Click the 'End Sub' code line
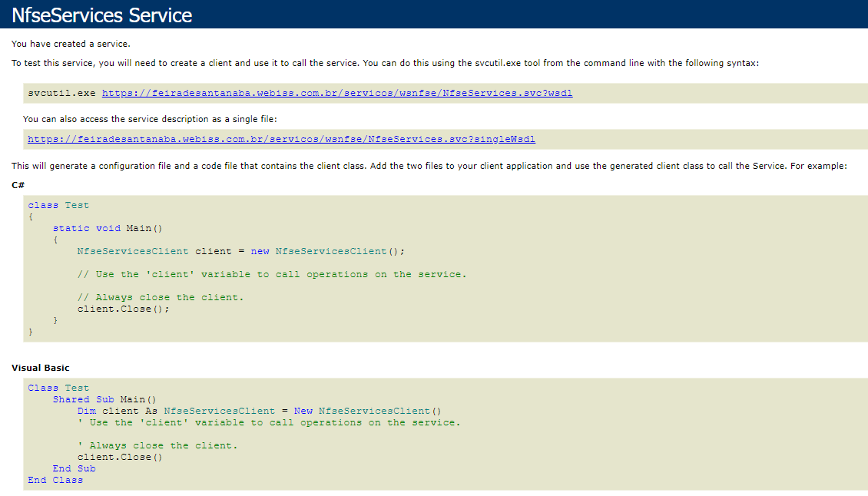Image resolution: width=868 pixels, height=496 pixels. click(x=75, y=468)
